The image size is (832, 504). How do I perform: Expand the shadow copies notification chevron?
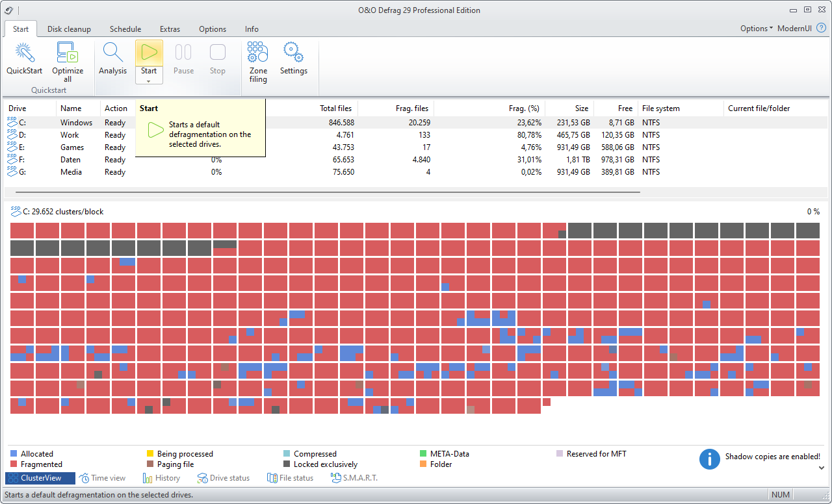coord(822,468)
